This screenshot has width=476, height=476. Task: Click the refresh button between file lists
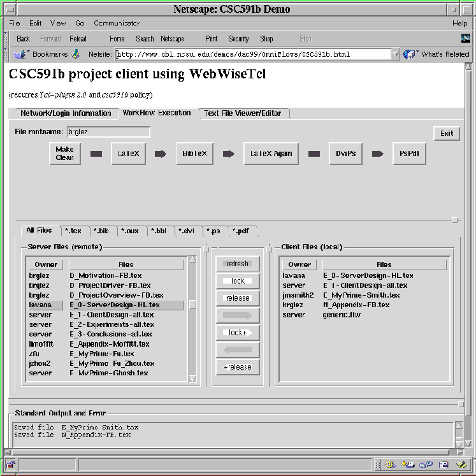click(238, 264)
